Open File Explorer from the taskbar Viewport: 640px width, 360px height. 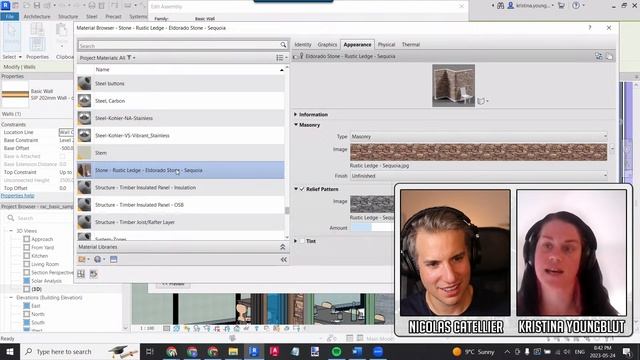pyautogui.click(x=233, y=351)
